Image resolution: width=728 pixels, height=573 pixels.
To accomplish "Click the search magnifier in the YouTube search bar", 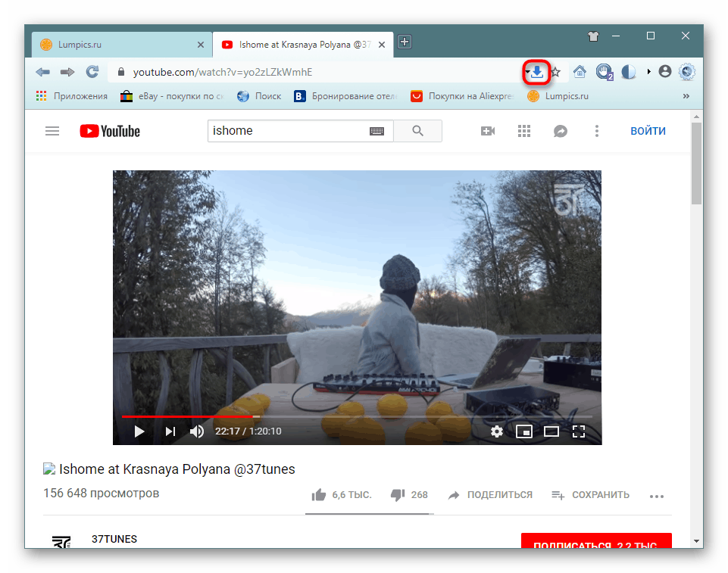I will point(417,131).
